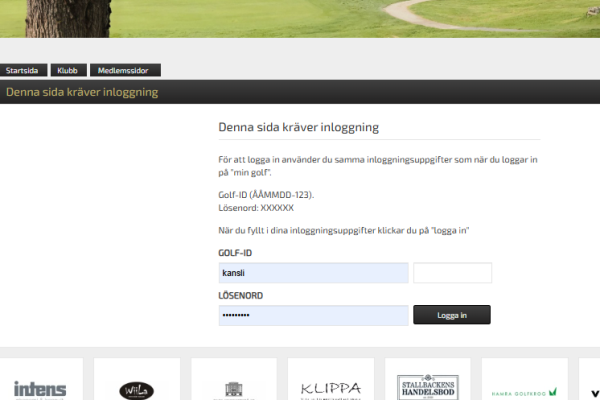Focus the GOLF-ID field containing kansli

pyautogui.click(x=313, y=273)
